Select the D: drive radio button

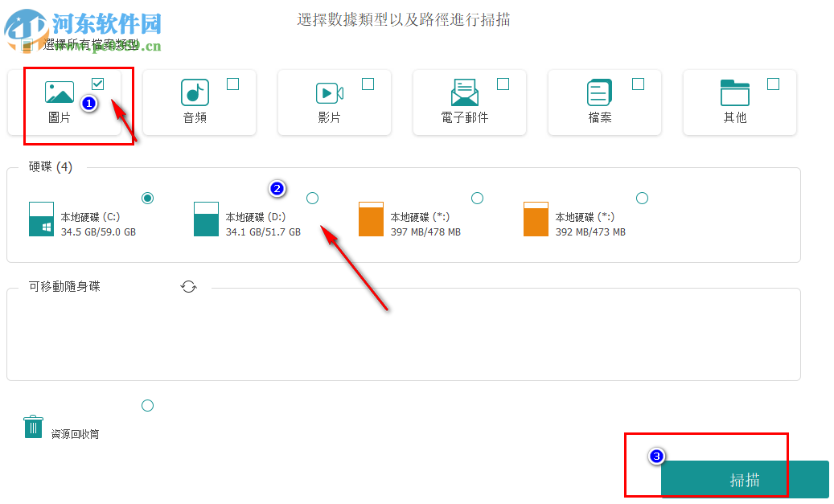(x=312, y=198)
